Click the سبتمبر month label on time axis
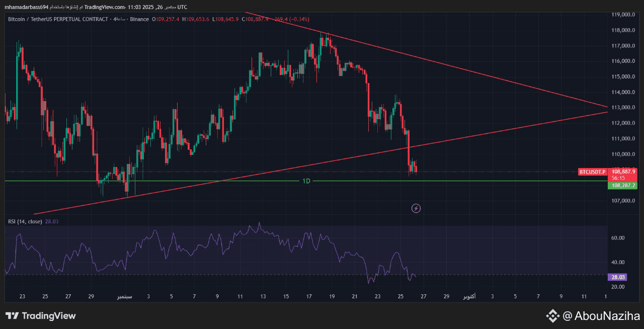 point(125,297)
